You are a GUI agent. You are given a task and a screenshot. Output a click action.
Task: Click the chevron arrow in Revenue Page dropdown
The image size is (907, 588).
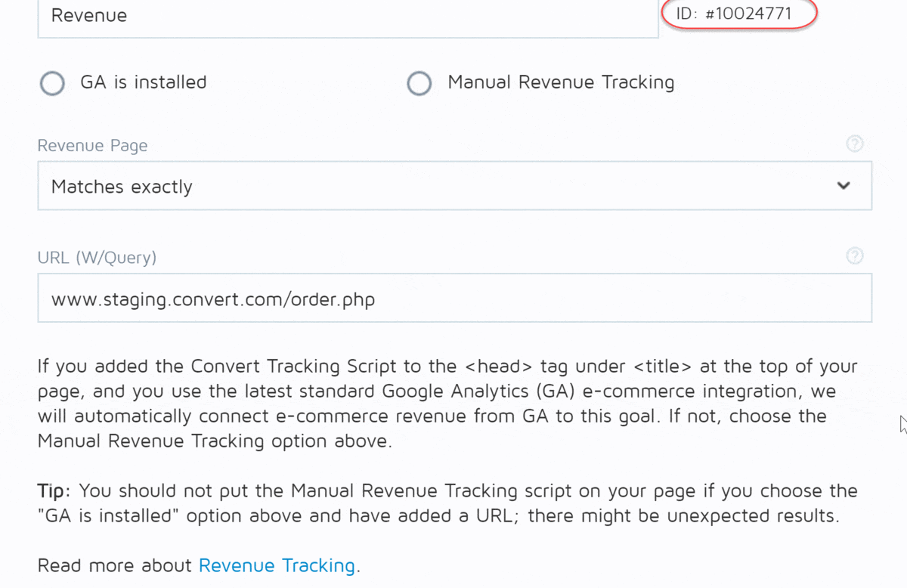click(844, 186)
